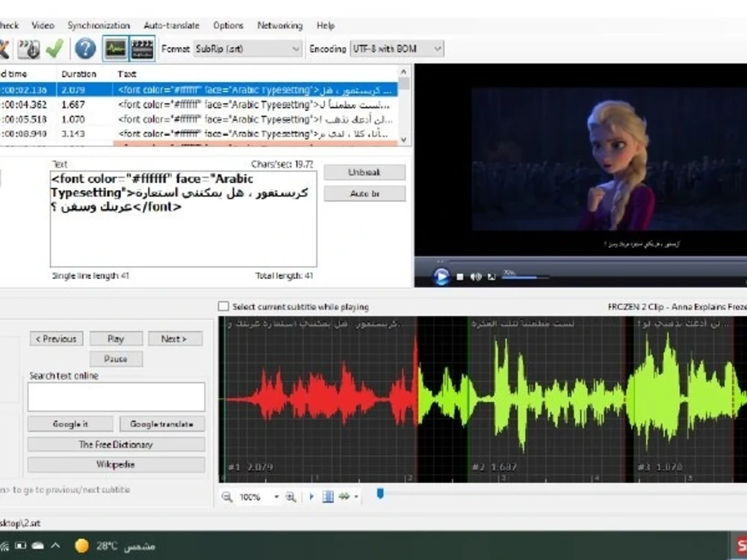
Task: Open the blue Help question mark icon
Action: pyautogui.click(x=85, y=49)
